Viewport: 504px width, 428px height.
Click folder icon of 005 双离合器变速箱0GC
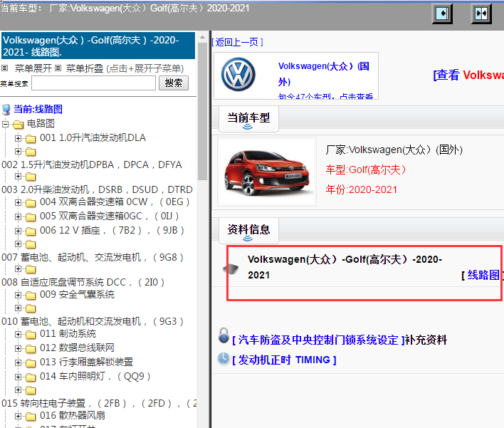[31, 217]
